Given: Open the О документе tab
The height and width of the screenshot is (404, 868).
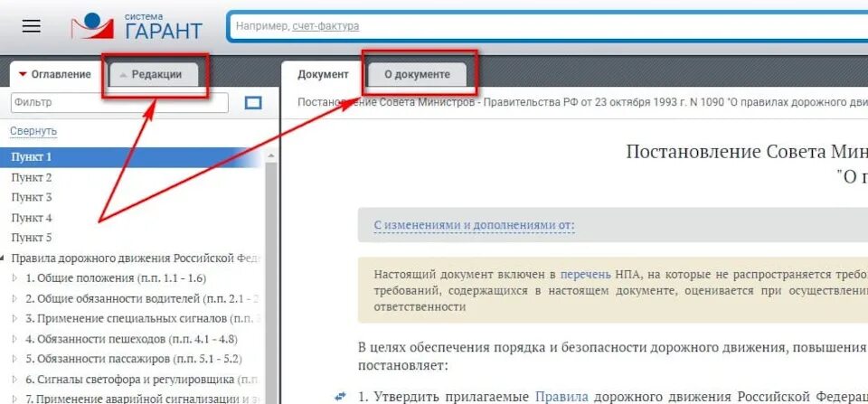Looking at the screenshot, I should click(418, 74).
